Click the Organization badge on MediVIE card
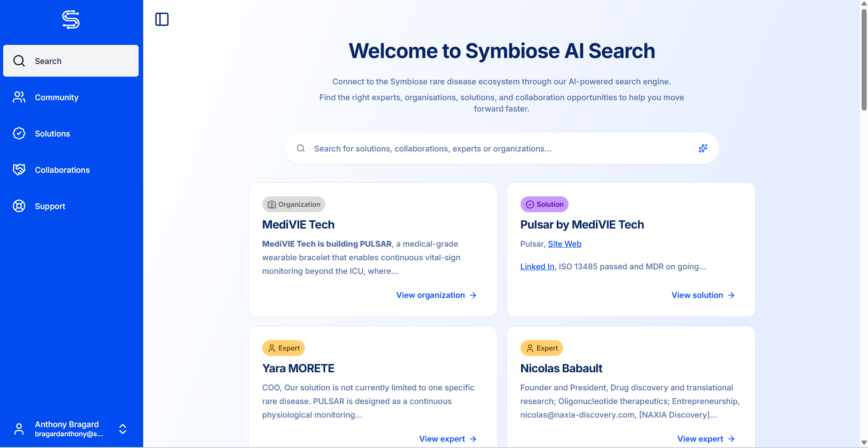868x448 pixels. [x=294, y=205]
